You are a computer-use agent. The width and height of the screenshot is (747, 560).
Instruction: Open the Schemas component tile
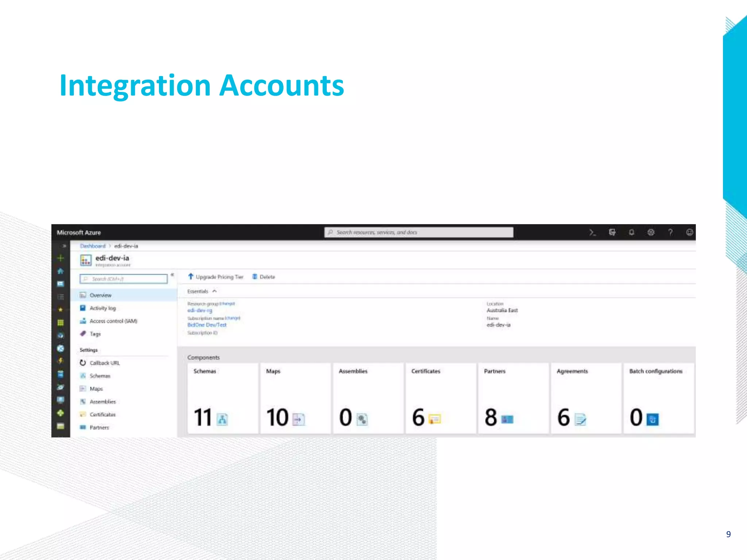tap(222, 398)
